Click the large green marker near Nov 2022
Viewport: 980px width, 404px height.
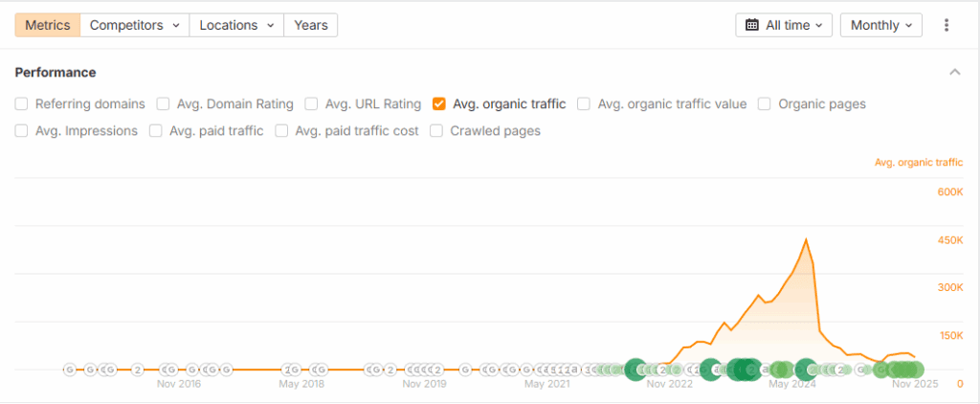(635, 369)
